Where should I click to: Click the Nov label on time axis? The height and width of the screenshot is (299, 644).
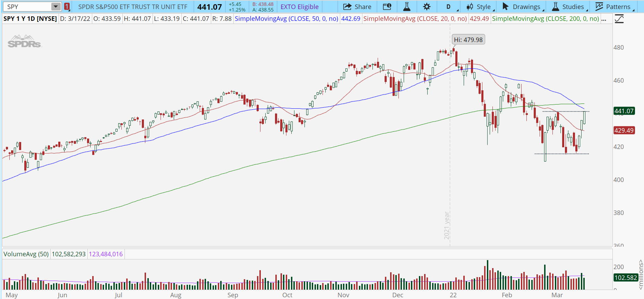pyautogui.click(x=343, y=295)
